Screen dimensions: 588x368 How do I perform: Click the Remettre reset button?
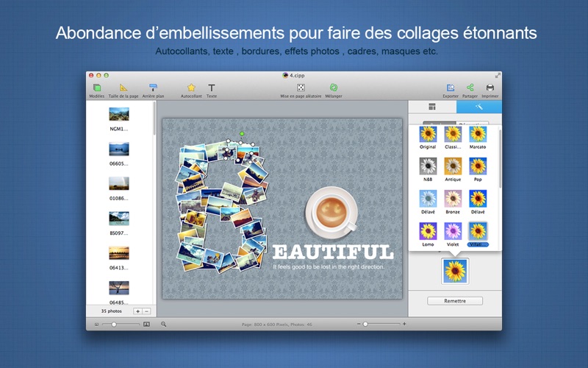[x=455, y=301]
